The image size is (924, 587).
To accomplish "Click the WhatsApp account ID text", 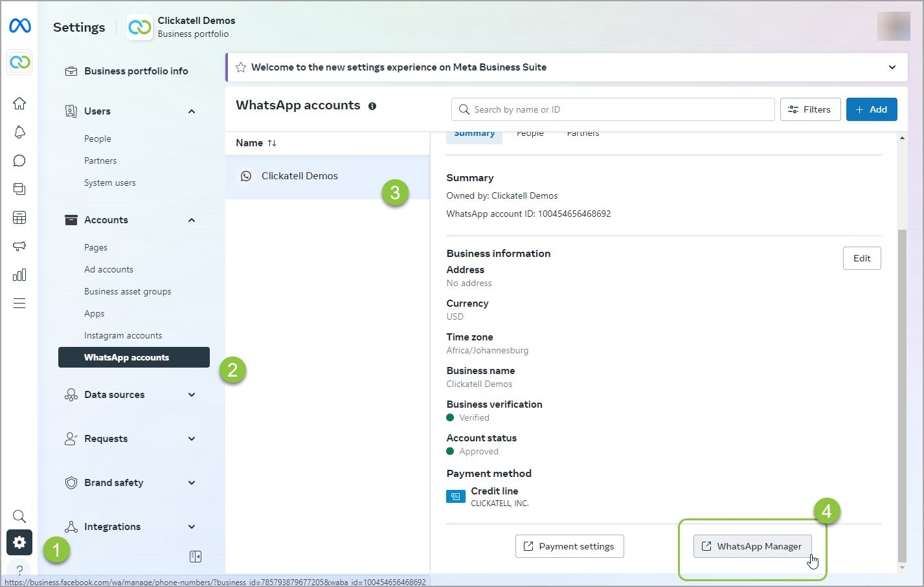I will tap(528, 214).
